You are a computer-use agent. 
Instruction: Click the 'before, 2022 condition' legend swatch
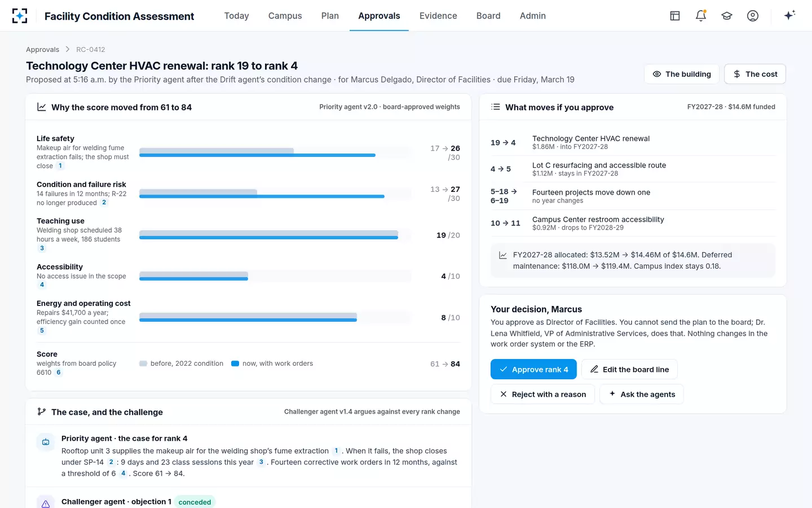(x=143, y=364)
